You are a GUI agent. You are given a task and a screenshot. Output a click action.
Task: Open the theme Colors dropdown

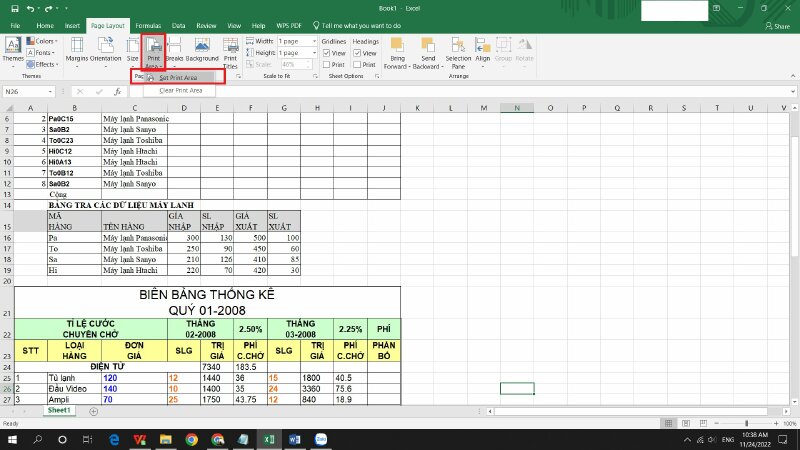point(42,41)
